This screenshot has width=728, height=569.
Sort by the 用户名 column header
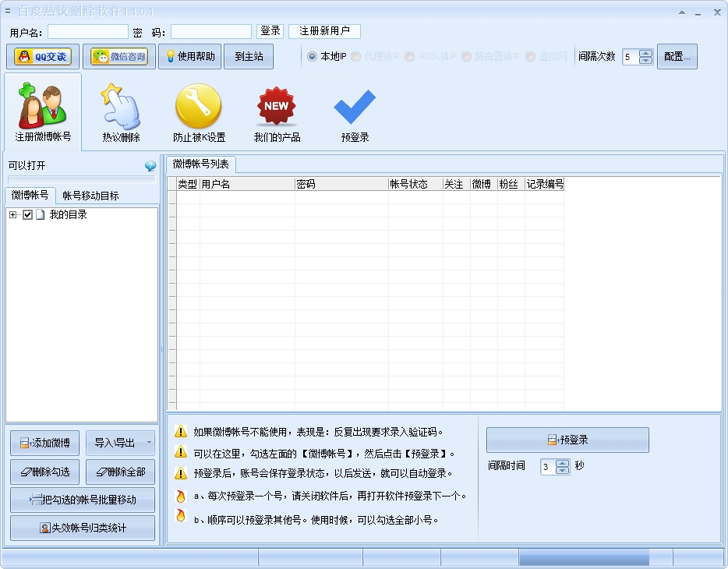247,184
